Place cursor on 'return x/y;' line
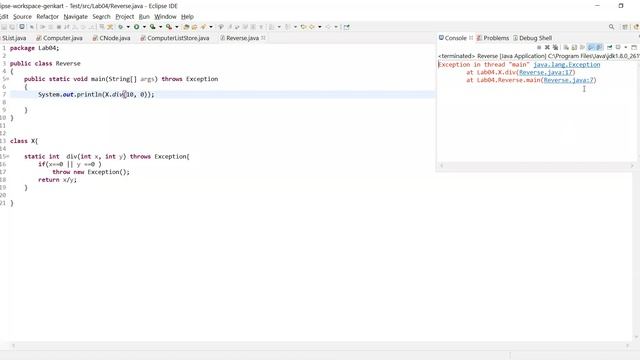The height and width of the screenshot is (360, 640). (x=57, y=180)
